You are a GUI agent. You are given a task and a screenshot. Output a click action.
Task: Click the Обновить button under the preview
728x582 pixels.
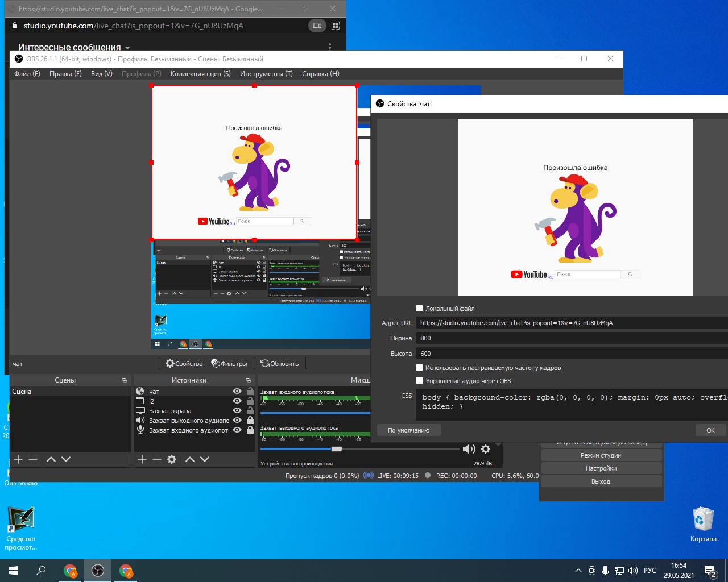click(280, 364)
